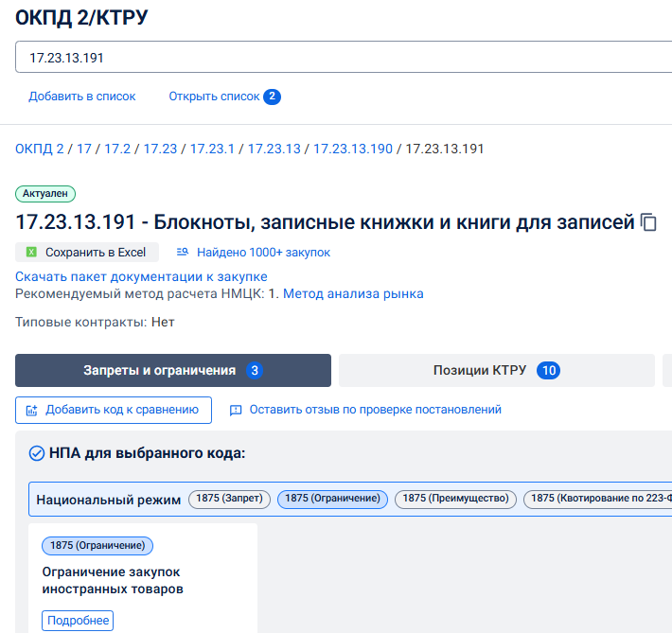672x633 pixels.
Task: Click the blue badge 2 near Открыть список
Action: [x=272, y=97]
